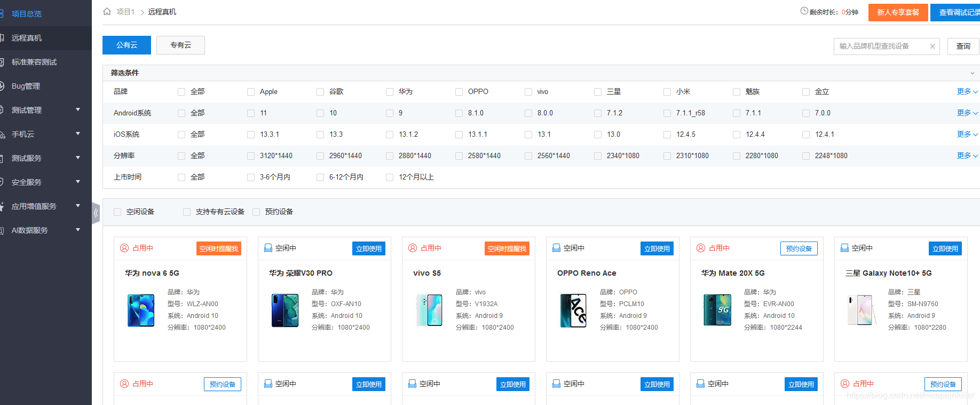The image size is (980, 405).
Task: Open 华为 nova 6 5G phone thumbnail
Action: [x=141, y=310]
